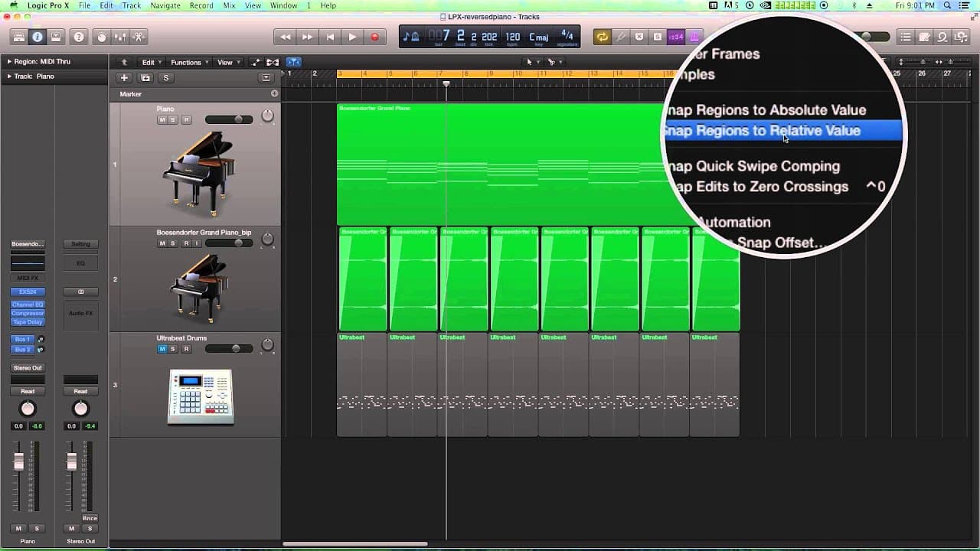Open the global tracks dropdown button
Screen dimensions: 980x551
(x=266, y=78)
